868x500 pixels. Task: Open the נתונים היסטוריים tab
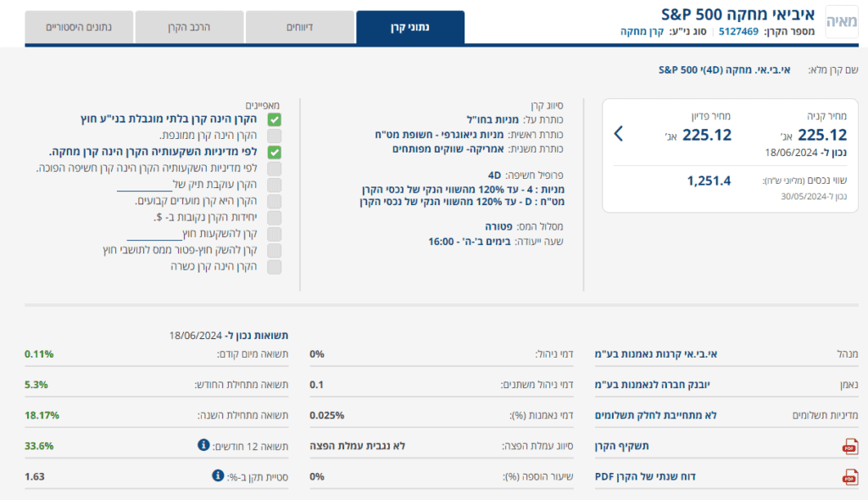tap(79, 27)
